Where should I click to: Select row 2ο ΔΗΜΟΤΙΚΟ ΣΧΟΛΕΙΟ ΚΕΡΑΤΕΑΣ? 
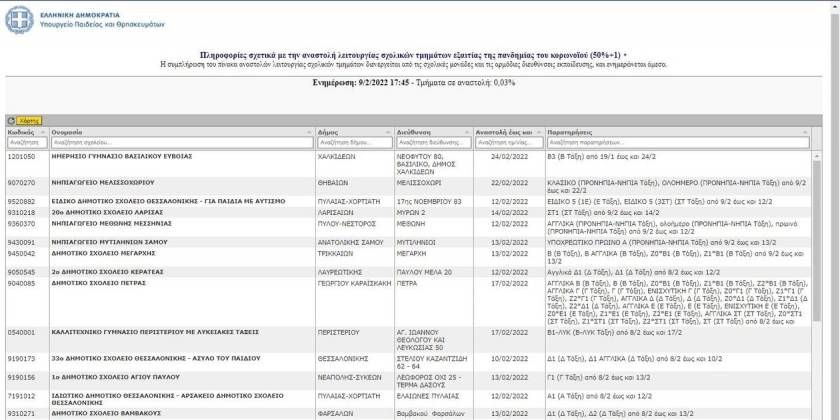click(x=408, y=272)
